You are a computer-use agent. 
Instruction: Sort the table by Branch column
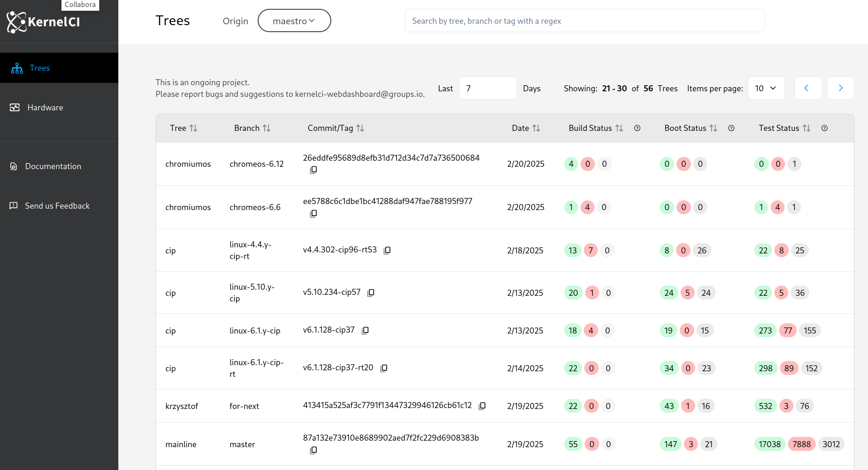click(267, 128)
